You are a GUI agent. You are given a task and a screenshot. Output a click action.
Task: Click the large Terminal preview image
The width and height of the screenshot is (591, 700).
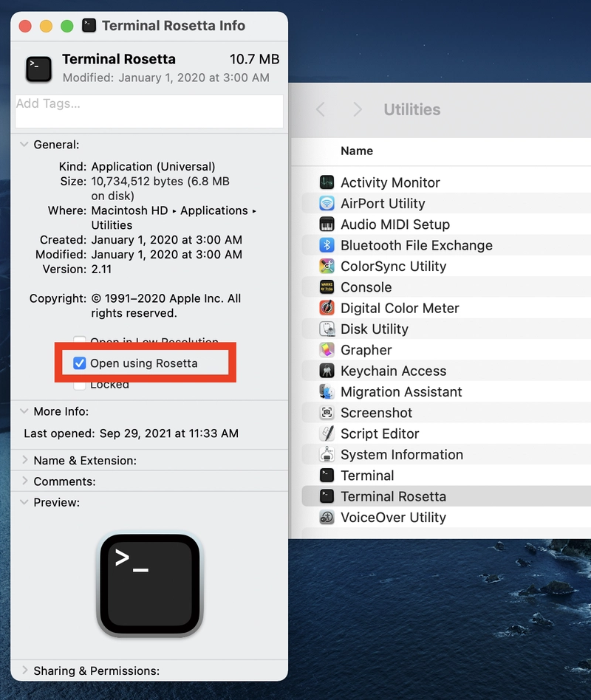tap(150, 585)
